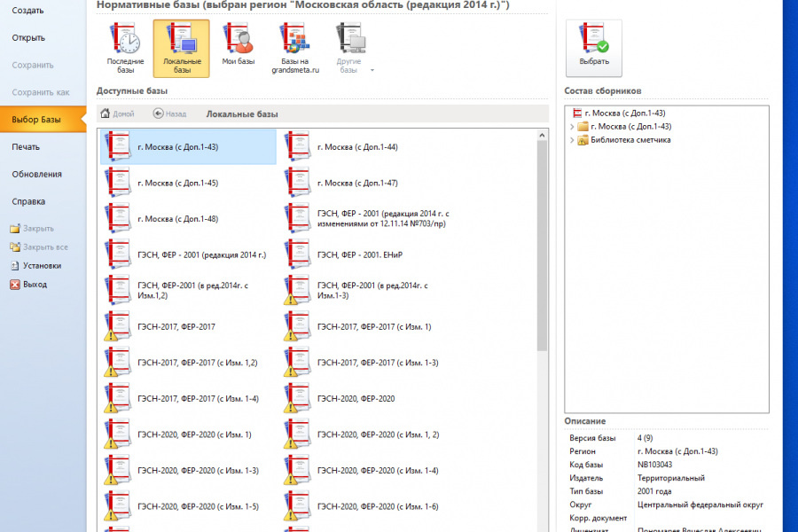
Task: Click the Другие базы icon
Action: (x=349, y=49)
